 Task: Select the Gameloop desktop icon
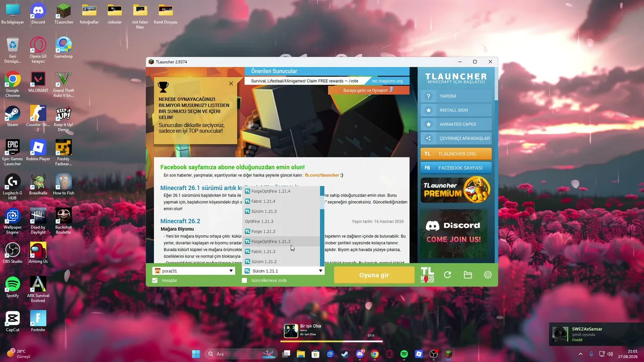tap(63, 48)
